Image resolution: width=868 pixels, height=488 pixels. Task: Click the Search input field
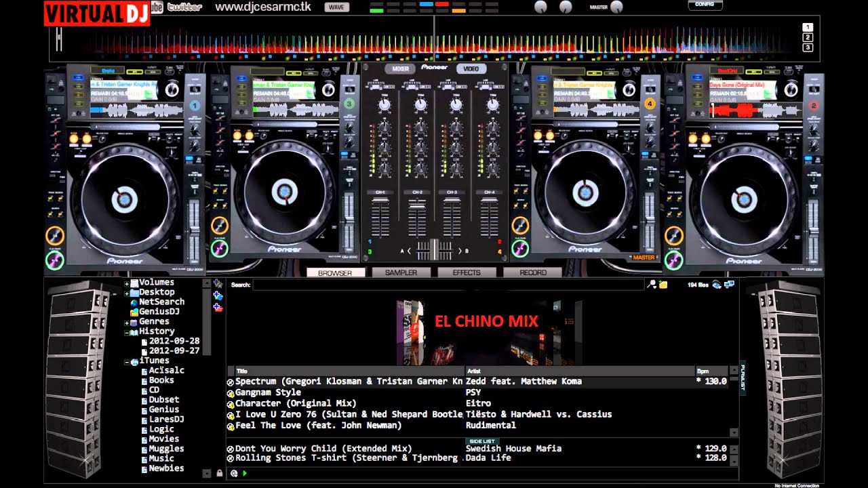[448, 285]
